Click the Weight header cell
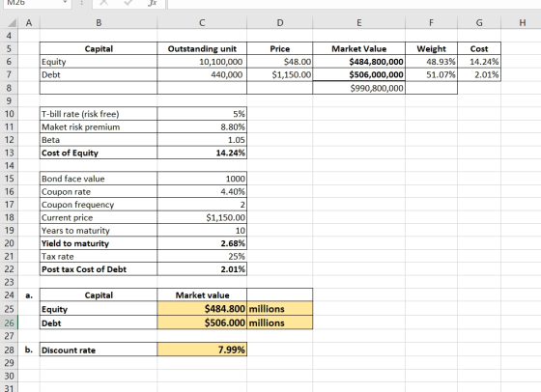This screenshot has height=392, width=541. (x=431, y=49)
